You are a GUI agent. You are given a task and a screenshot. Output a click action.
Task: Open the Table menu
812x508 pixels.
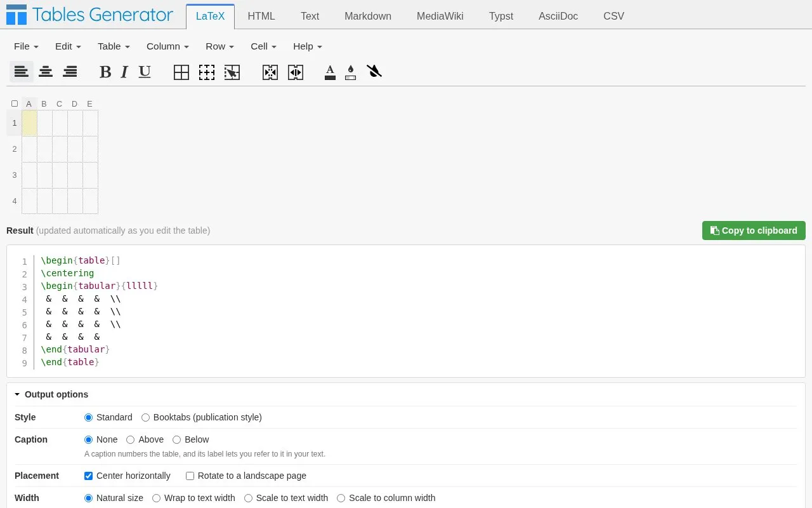pyautogui.click(x=114, y=46)
